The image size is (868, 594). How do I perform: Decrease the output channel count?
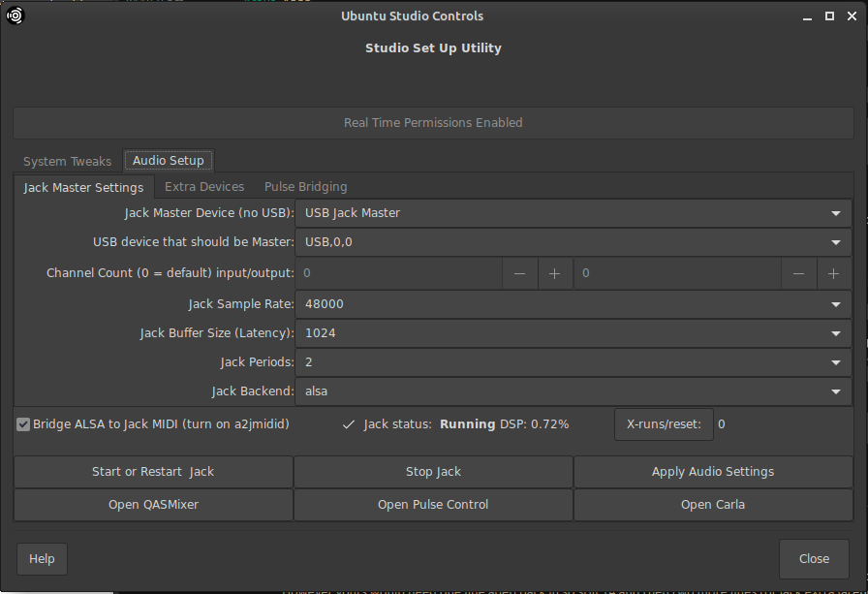798,273
